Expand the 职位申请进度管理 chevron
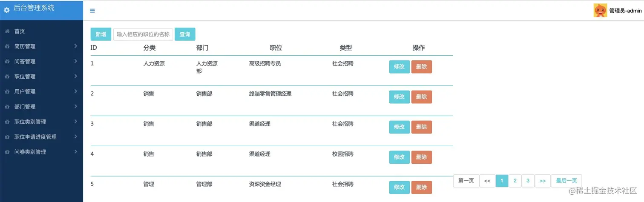 coord(75,137)
